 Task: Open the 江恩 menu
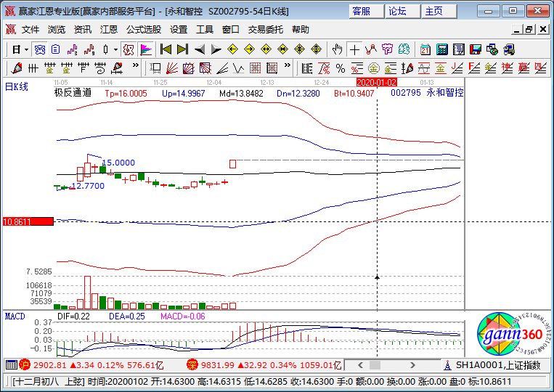tap(108, 30)
